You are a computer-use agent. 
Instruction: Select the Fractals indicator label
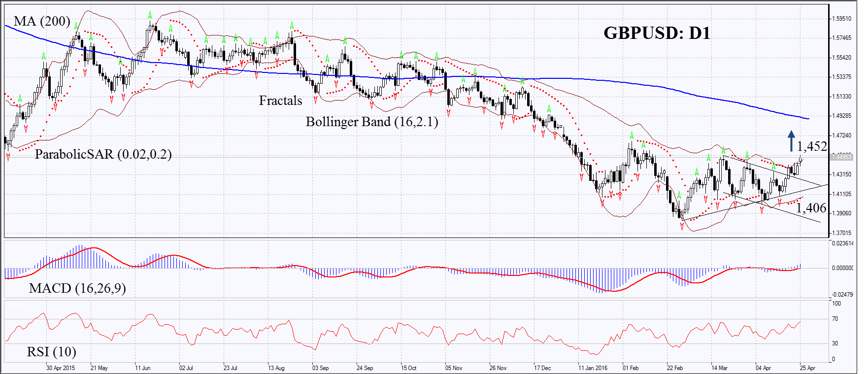pyautogui.click(x=280, y=101)
